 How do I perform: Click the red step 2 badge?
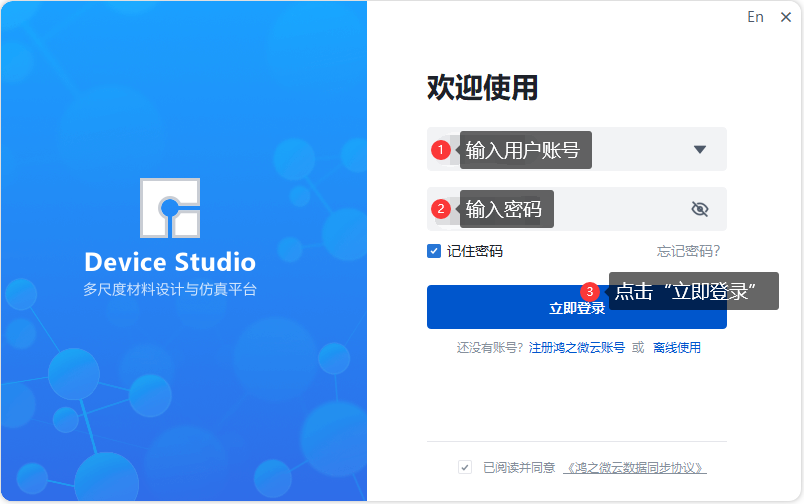coord(440,209)
